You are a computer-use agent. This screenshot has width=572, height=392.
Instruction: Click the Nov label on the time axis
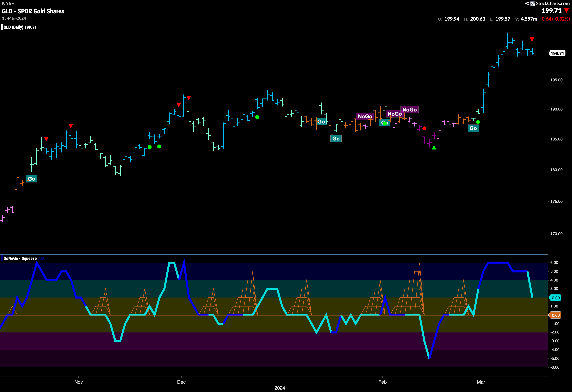pyautogui.click(x=79, y=382)
